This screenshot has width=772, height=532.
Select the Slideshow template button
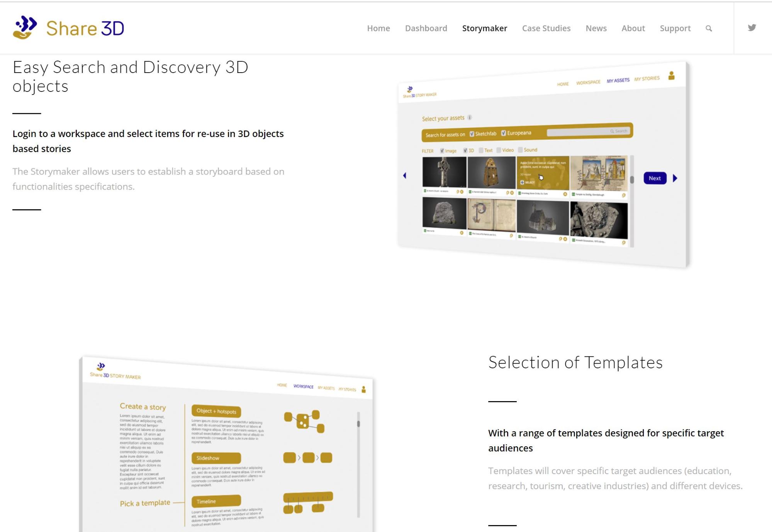click(x=216, y=458)
